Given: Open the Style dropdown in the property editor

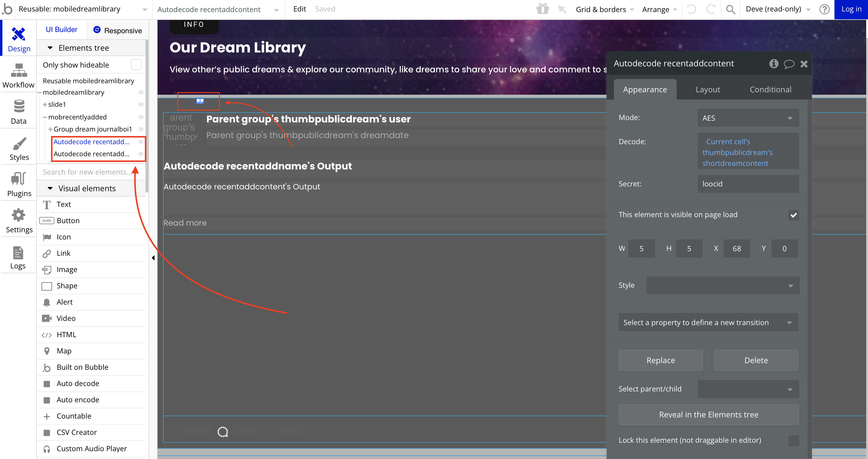Looking at the screenshot, I should [723, 286].
